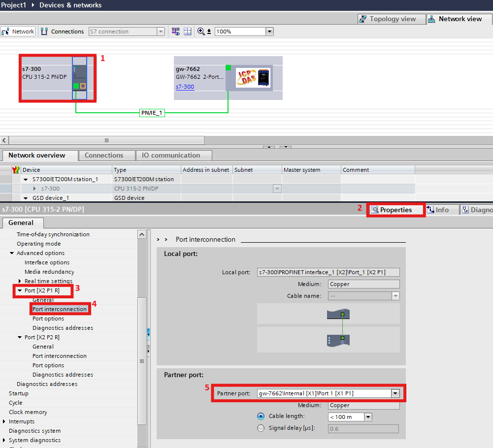
Task: Switch to the Topology view tab
Action: click(388, 19)
